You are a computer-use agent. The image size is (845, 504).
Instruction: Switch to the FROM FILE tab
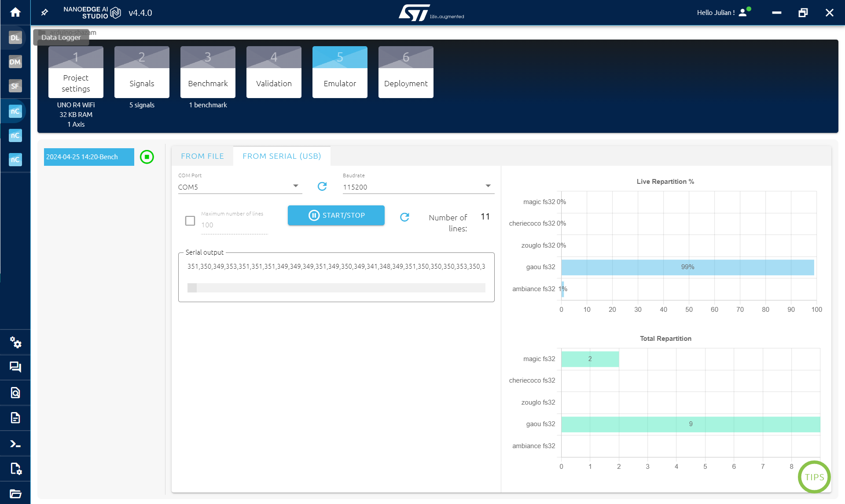click(x=202, y=156)
